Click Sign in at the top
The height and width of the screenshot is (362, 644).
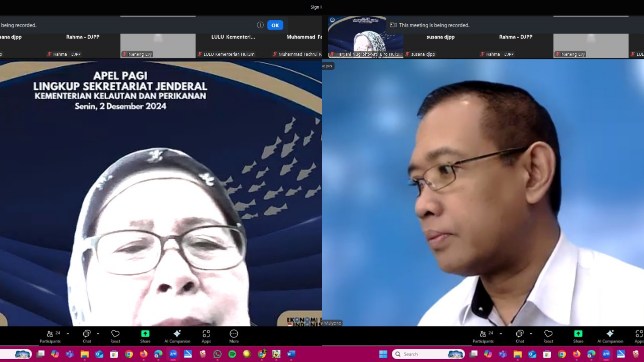tap(316, 7)
